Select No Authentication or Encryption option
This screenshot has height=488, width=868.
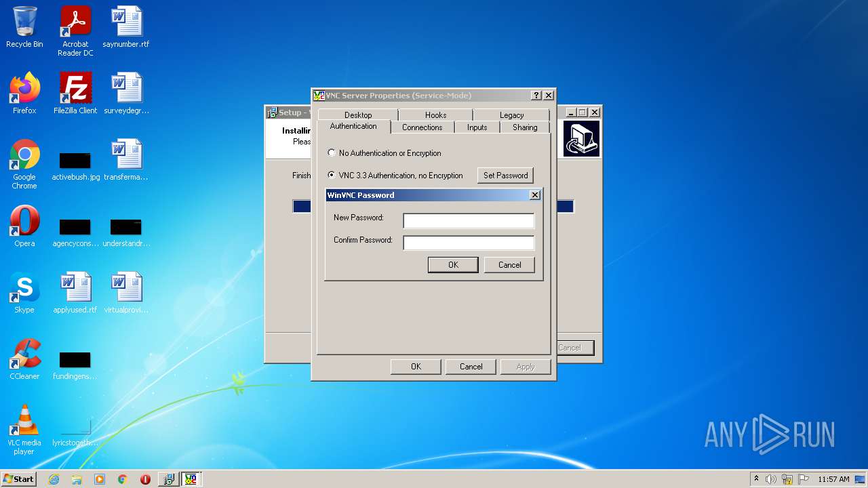[x=384, y=153]
